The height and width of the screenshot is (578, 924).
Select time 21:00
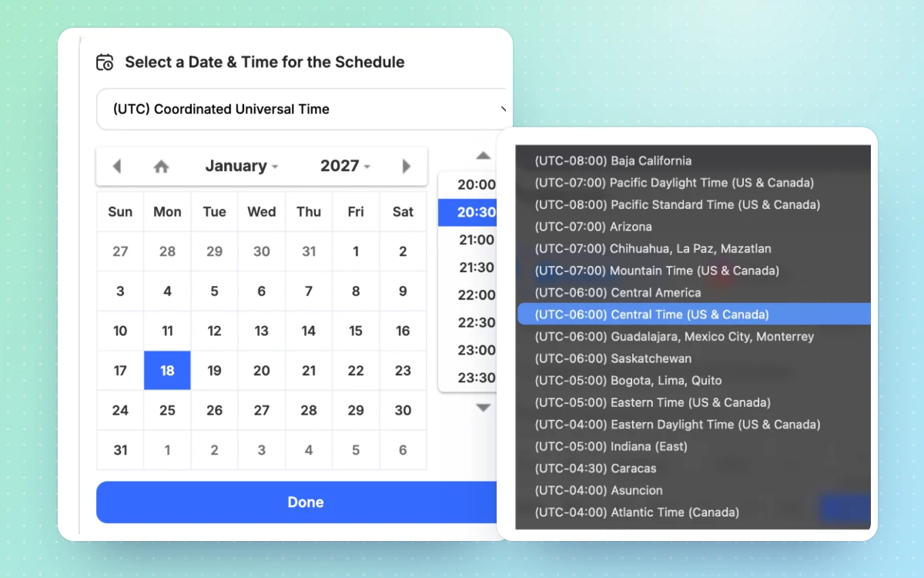(468, 240)
